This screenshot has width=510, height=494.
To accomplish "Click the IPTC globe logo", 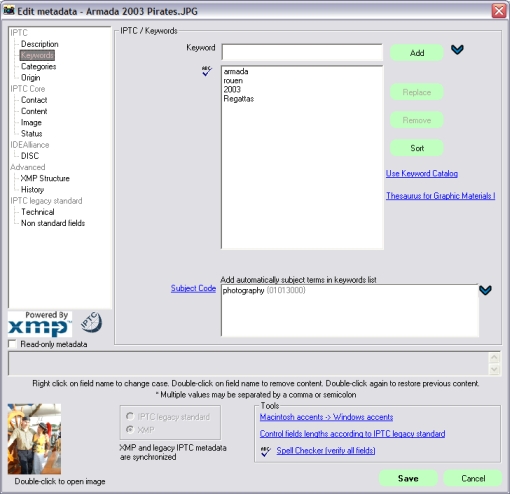I will click(92, 323).
